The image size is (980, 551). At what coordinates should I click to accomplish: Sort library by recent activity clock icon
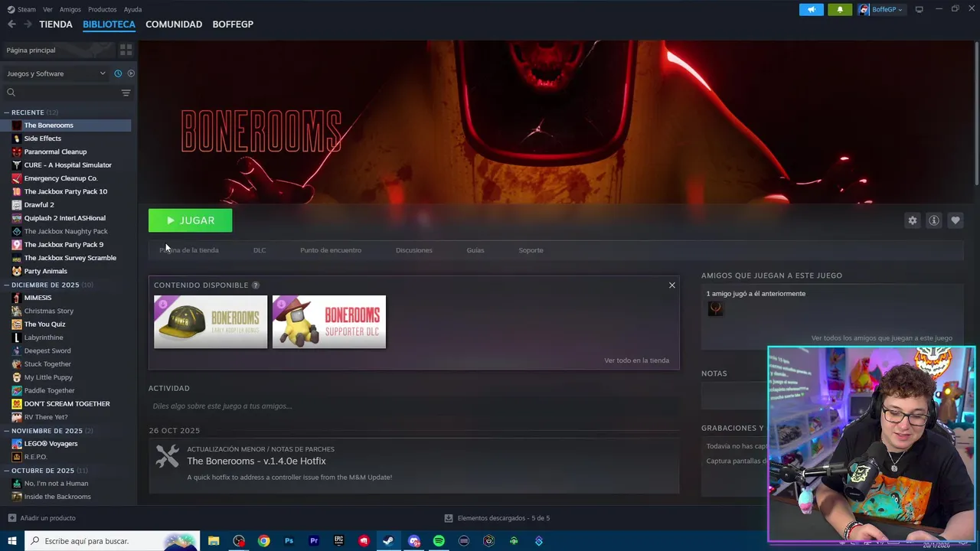click(118, 73)
